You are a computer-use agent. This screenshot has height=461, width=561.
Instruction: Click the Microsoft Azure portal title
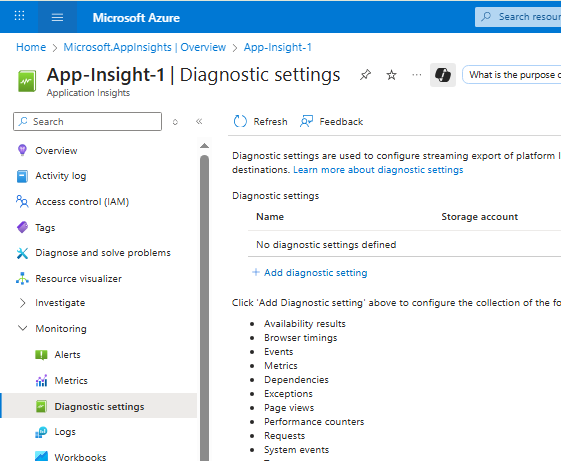tap(136, 18)
